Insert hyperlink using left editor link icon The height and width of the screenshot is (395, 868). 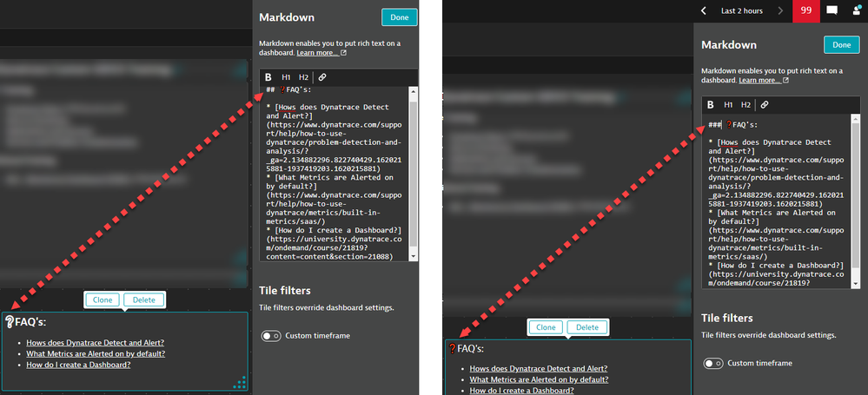322,77
